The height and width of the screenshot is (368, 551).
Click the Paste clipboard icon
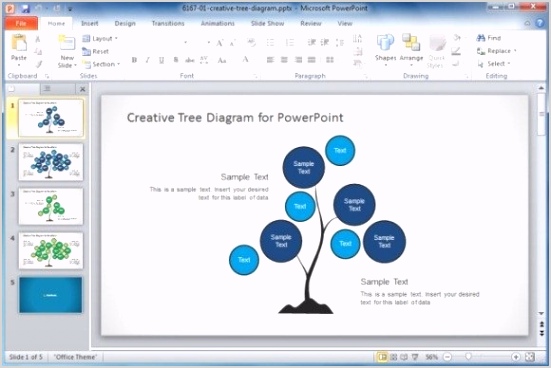tap(19, 43)
